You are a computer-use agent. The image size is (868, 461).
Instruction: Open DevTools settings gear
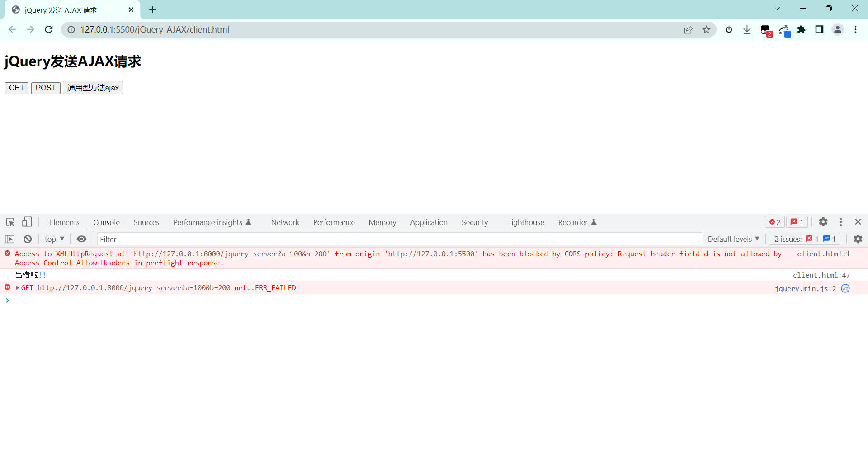tap(823, 222)
